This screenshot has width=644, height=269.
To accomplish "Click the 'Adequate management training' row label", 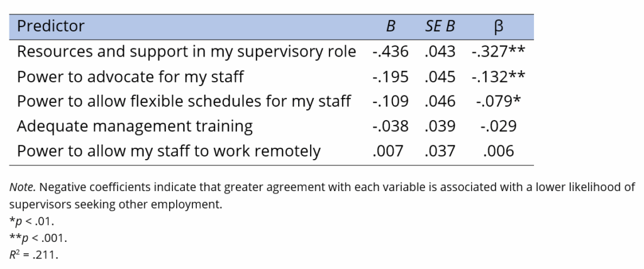I will tap(135, 126).
